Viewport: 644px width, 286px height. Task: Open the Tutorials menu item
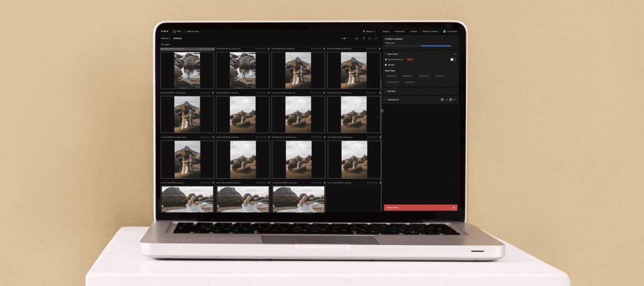click(413, 31)
